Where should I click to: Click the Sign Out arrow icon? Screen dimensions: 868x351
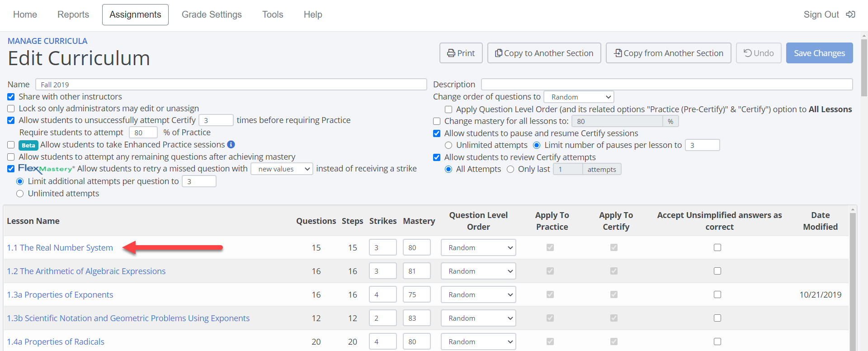coord(850,14)
